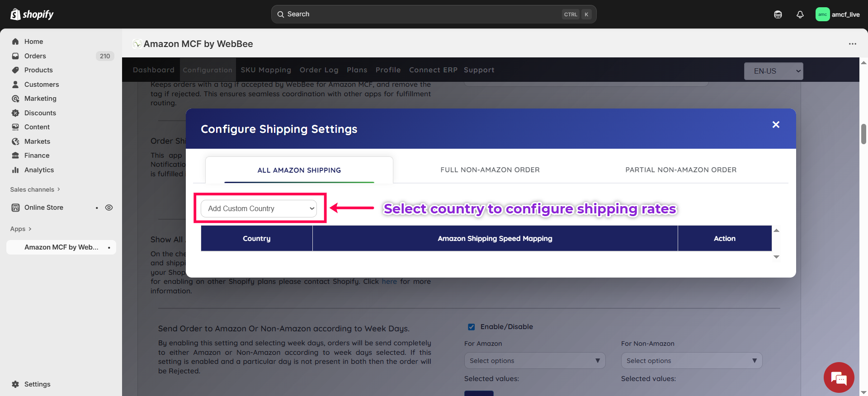Screen dimensions: 868x396
Task: Expand the For Amazon select options dropdown
Action: pos(534,361)
